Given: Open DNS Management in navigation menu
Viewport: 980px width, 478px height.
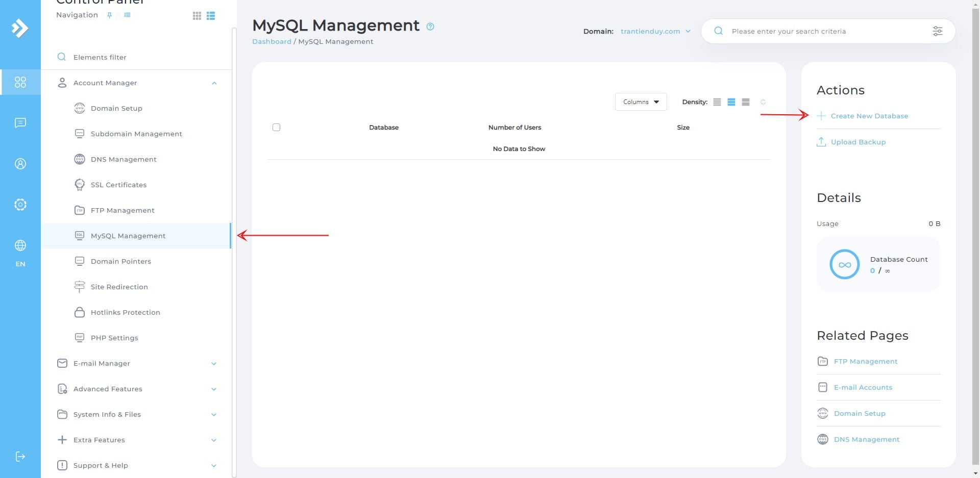Looking at the screenshot, I should (x=136, y=159).
